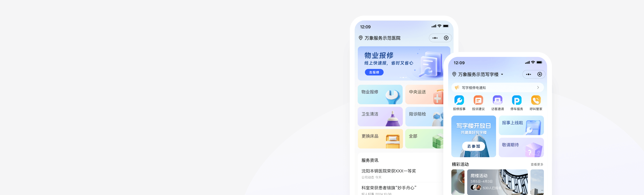The width and height of the screenshot is (644, 195).
Task: Click the 去参加 button on 写字楼开放日
Action: click(474, 146)
